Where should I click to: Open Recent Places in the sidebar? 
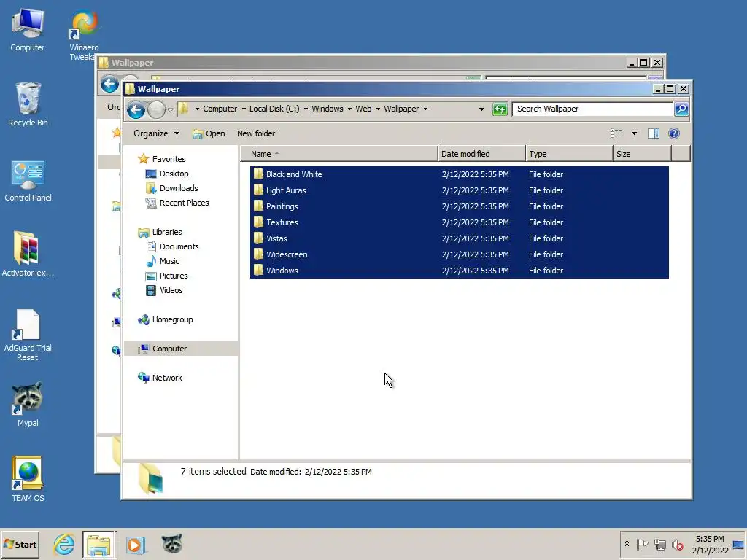point(177,203)
